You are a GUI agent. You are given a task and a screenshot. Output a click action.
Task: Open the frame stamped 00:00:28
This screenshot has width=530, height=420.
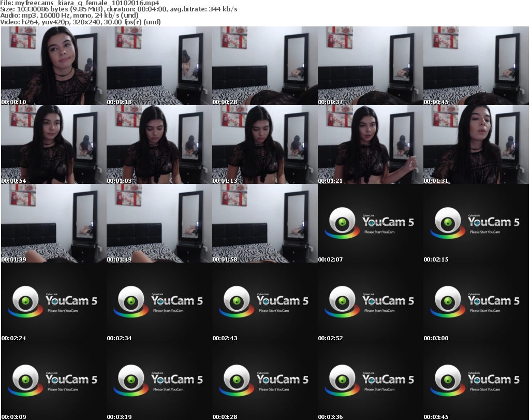tap(264, 66)
